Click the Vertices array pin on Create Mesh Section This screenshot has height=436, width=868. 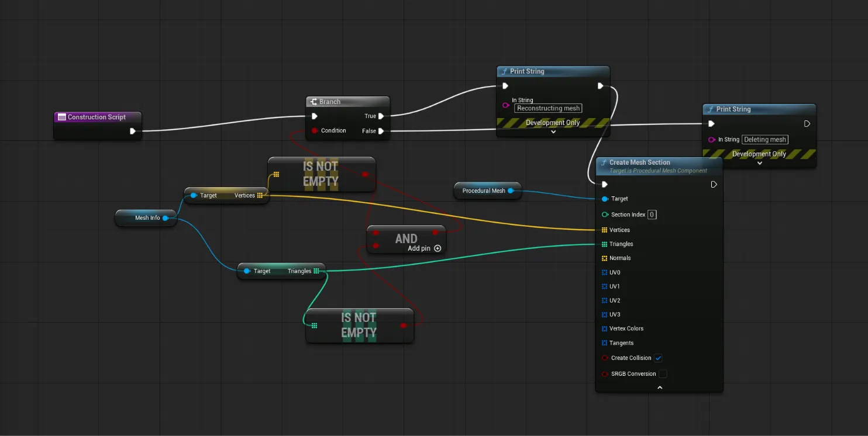pos(605,230)
